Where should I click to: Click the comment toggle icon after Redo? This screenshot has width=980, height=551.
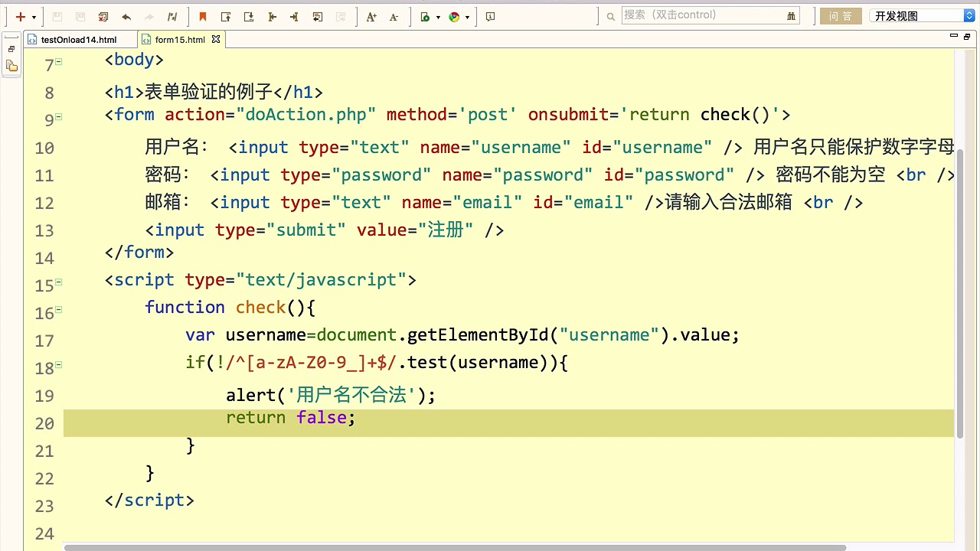click(172, 17)
